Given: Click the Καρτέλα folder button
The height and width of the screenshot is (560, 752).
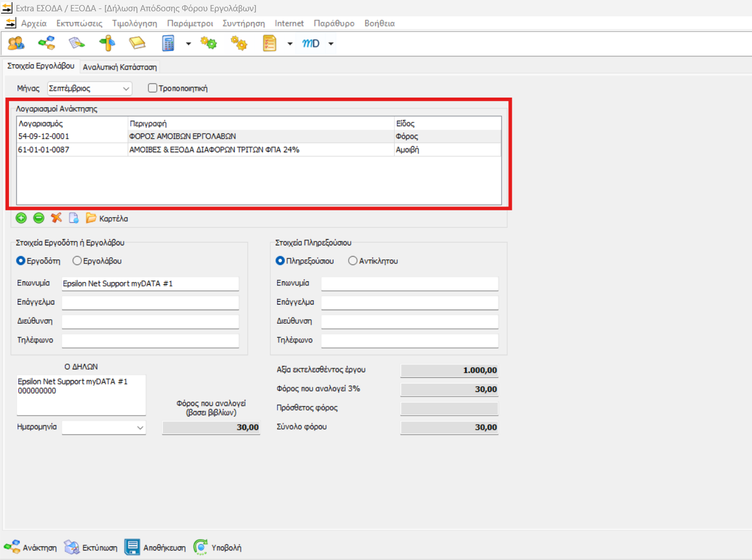Looking at the screenshot, I should coord(107,218).
